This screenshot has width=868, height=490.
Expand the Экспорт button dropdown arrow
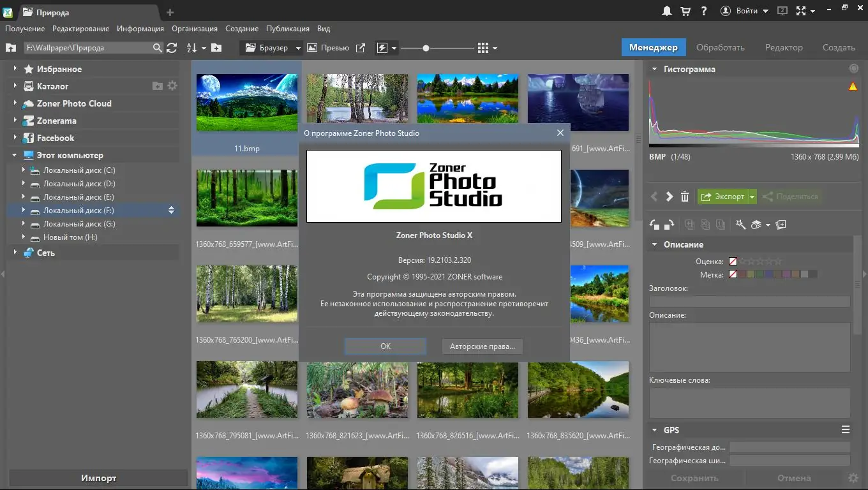pos(752,197)
